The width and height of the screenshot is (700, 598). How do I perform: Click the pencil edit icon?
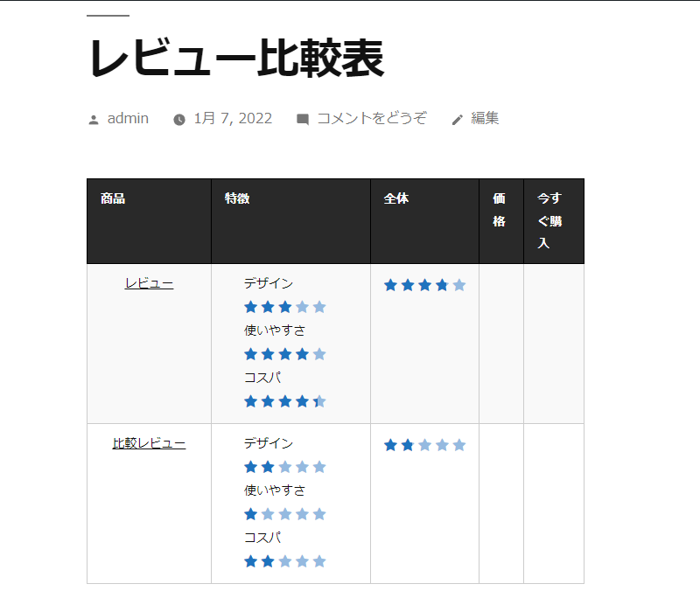click(457, 120)
